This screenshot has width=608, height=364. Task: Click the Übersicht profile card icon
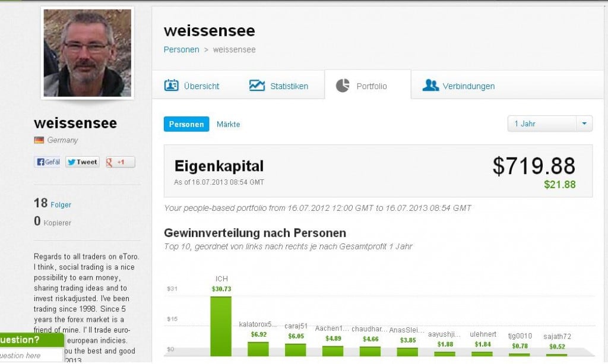tap(171, 86)
